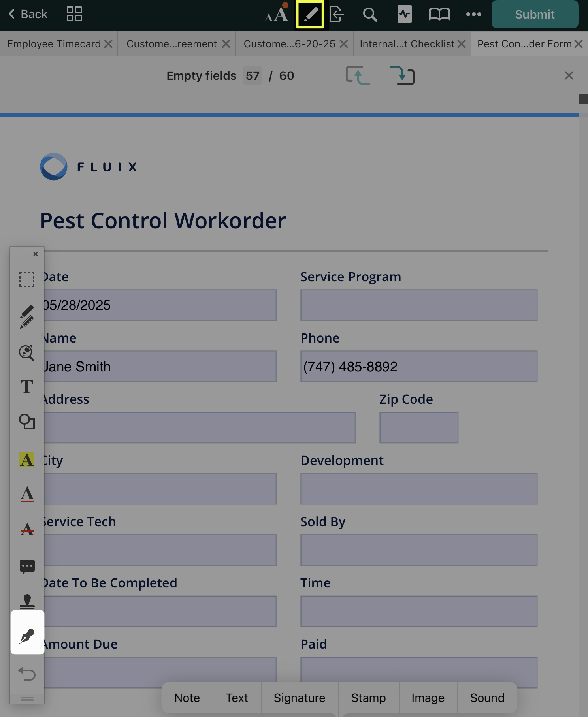Activate the yellow text highlight tool
The height and width of the screenshot is (717, 588).
tap(27, 459)
